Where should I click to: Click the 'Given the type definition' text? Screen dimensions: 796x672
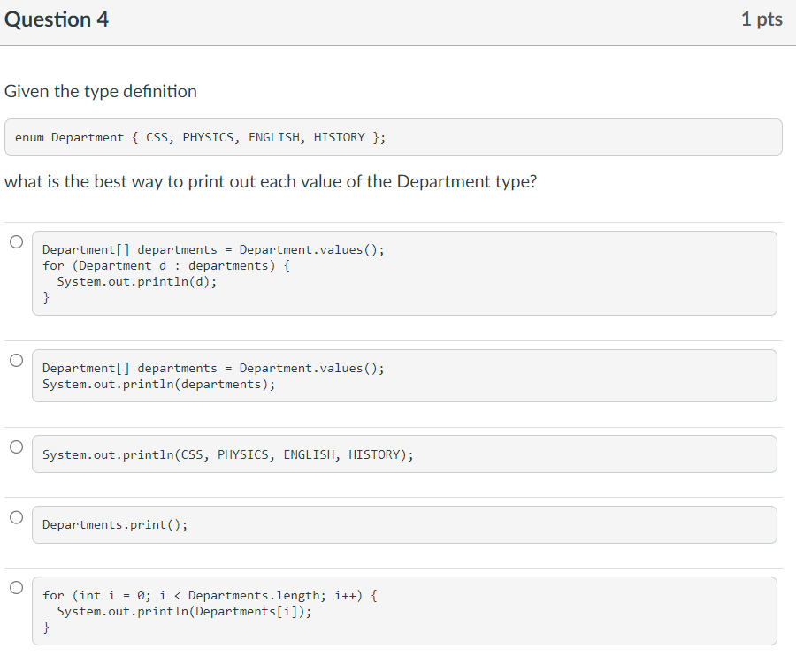point(101,91)
